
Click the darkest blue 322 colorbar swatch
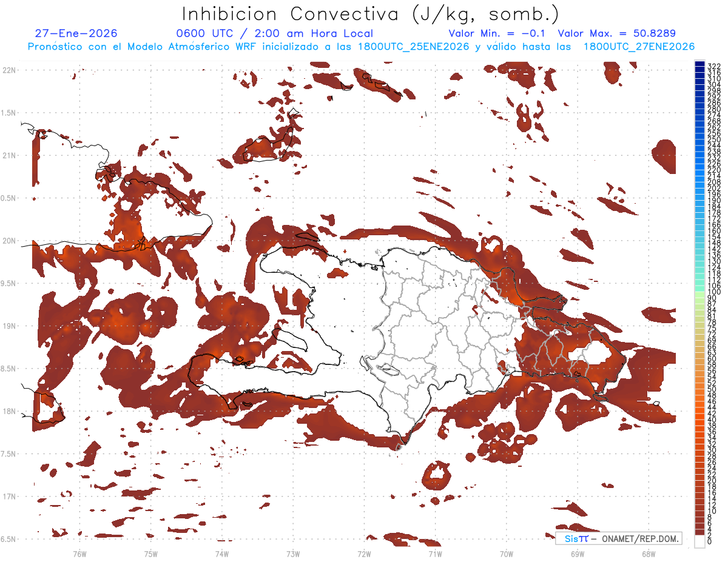tap(700, 64)
